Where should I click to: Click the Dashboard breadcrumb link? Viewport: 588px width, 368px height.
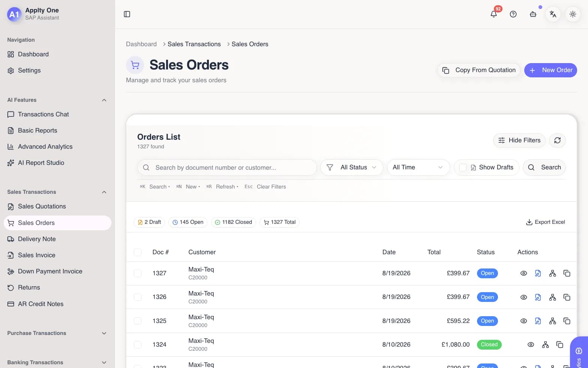pos(141,44)
